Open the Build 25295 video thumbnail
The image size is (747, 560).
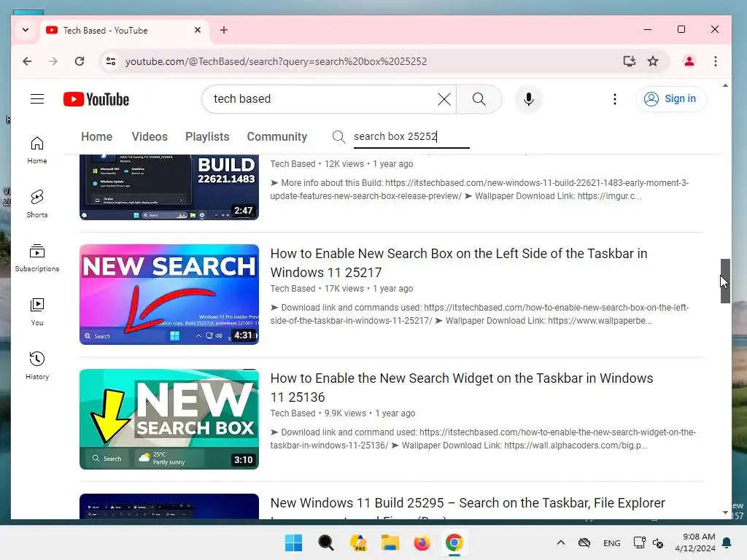[169, 506]
